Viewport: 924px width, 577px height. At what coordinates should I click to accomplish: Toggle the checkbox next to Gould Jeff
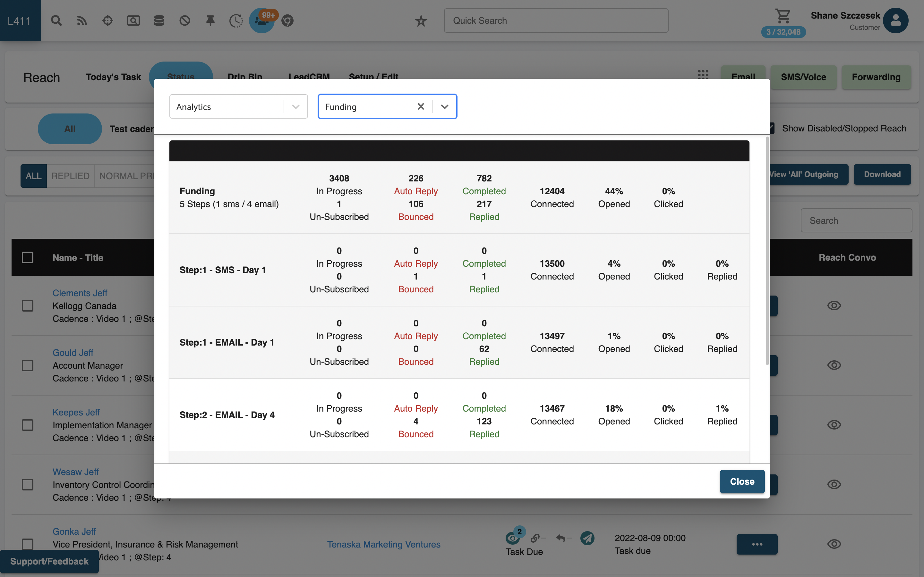pos(27,365)
